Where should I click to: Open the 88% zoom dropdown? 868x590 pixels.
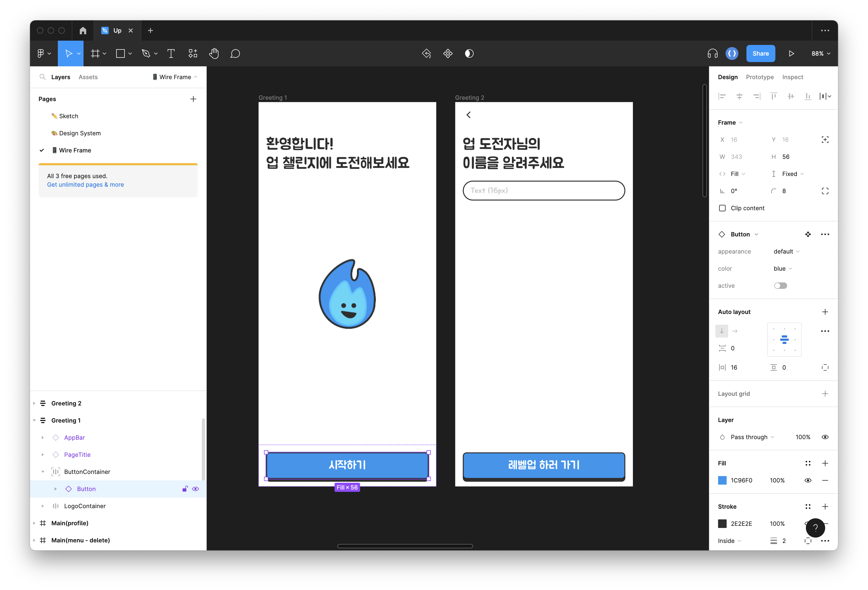(821, 53)
